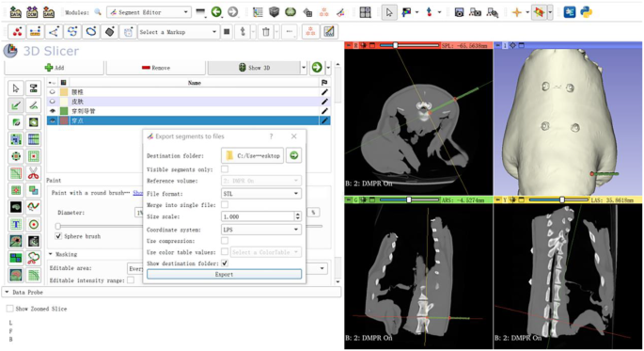
Task: Click the delete markup trash icon
Action: [x=266, y=32]
